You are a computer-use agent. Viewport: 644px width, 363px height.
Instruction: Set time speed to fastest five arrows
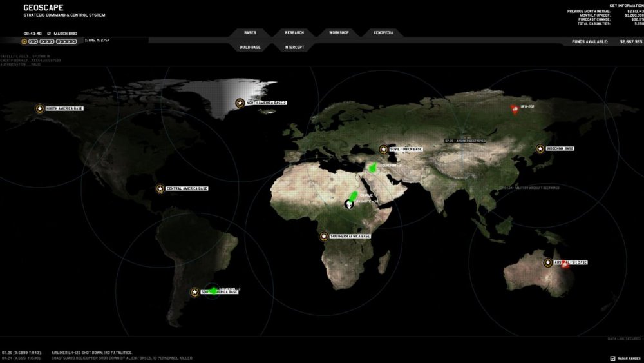pyautogui.click(x=66, y=41)
